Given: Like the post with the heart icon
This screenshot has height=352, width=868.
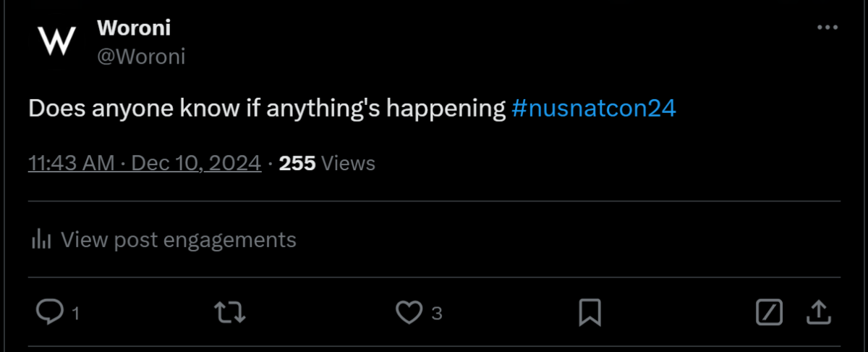Looking at the screenshot, I should tap(409, 313).
